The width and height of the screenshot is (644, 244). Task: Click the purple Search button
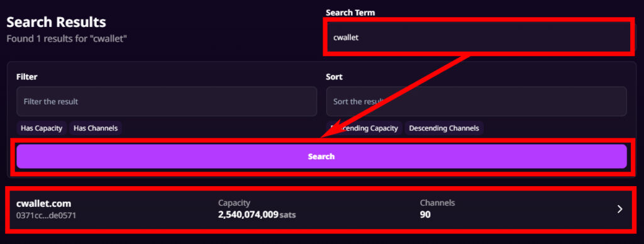coord(321,157)
